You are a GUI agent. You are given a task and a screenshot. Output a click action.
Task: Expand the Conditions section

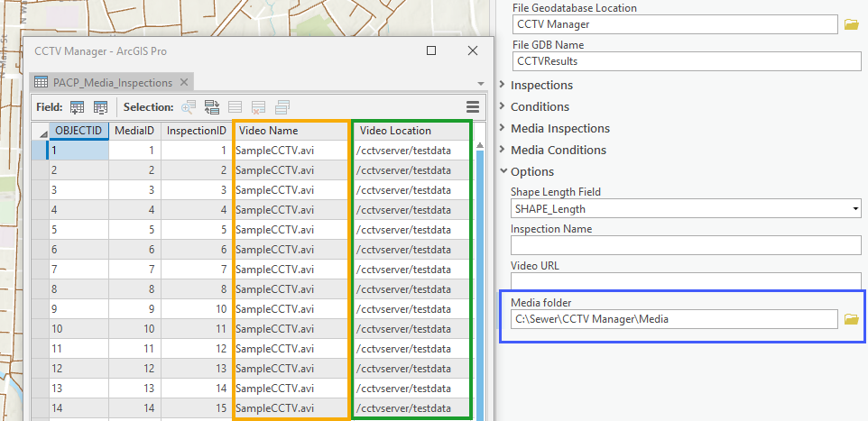(x=502, y=106)
